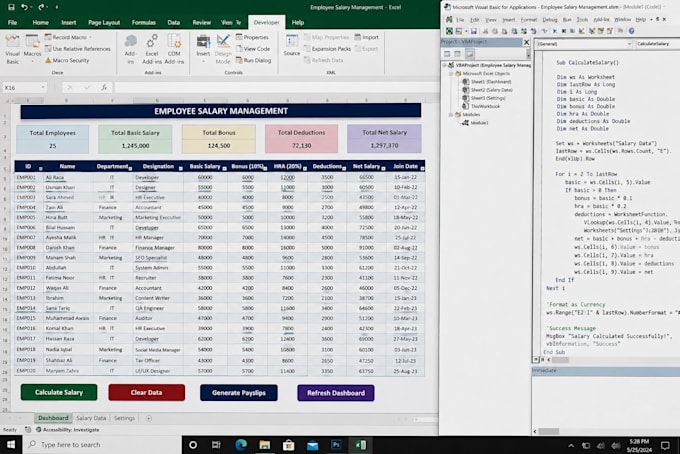This screenshot has width=680, height=454.
Task: Click the Calculate Salary button
Action: (x=59, y=392)
